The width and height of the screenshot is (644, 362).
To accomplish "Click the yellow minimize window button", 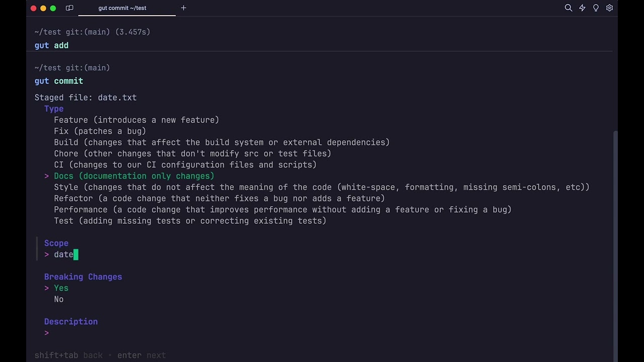I will coord(43,8).
